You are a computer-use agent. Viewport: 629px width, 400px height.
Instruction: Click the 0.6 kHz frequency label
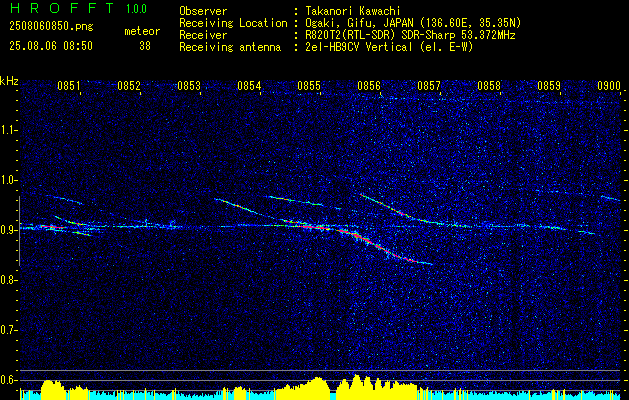coord(8,380)
